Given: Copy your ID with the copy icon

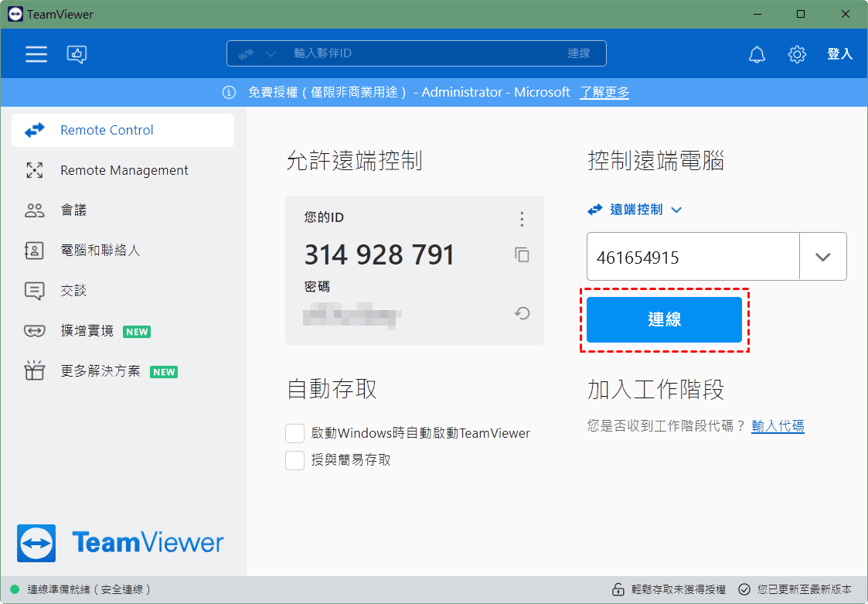Looking at the screenshot, I should (x=523, y=254).
